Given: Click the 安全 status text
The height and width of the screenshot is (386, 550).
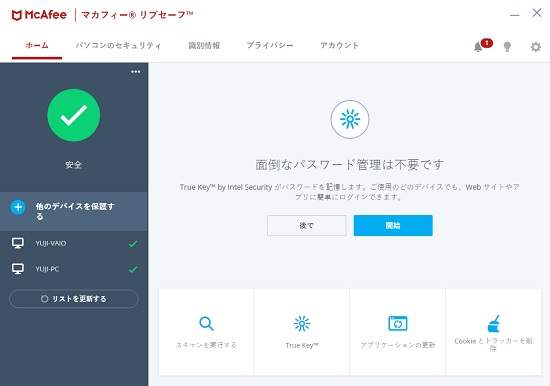Looking at the screenshot, I should (74, 165).
